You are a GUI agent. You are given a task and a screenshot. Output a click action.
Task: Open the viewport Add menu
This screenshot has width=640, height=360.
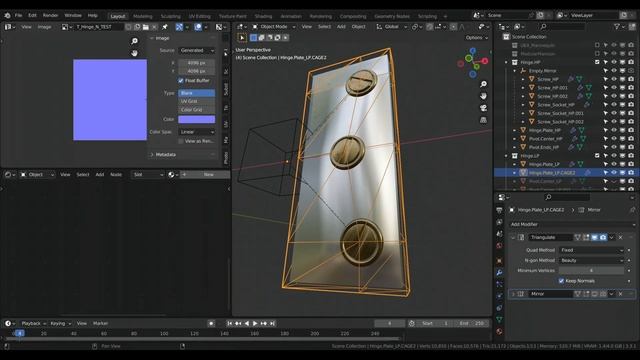[341, 27]
